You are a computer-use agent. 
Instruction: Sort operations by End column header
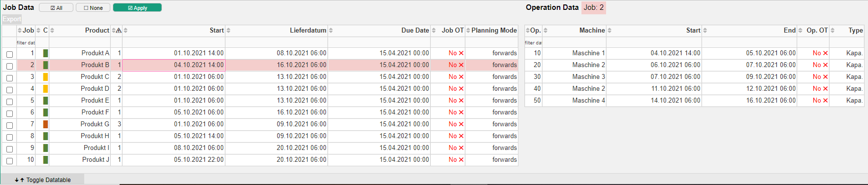(790, 31)
